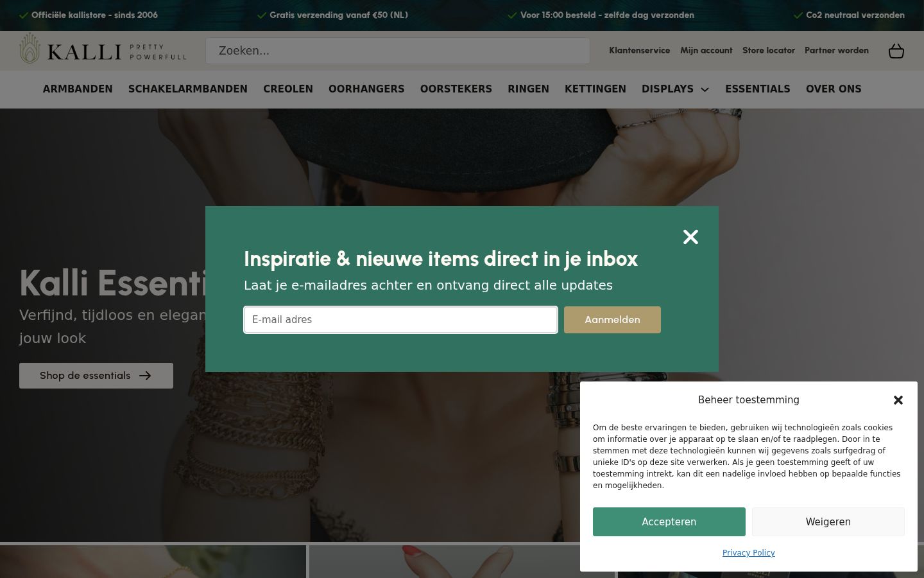Image resolution: width=924 pixels, height=578 pixels.
Task: Click 'Officiële kallistore - sinds 2006' text
Action: pyautogui.click(x=94, y=15)
